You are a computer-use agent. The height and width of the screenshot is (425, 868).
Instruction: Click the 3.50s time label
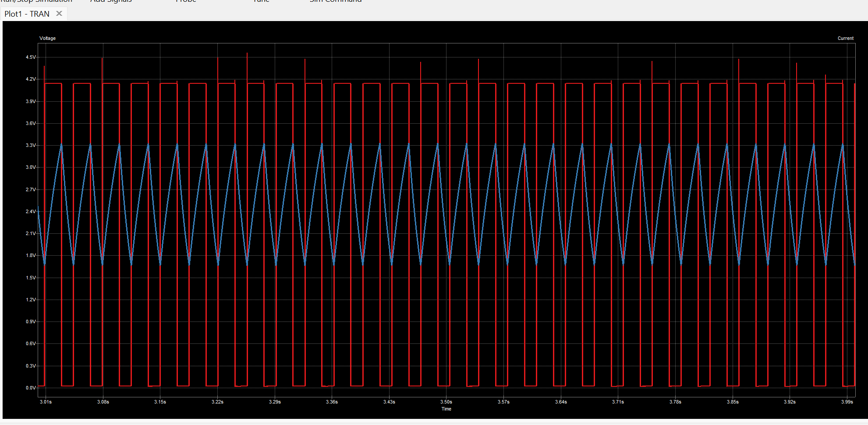pos(446,402)
